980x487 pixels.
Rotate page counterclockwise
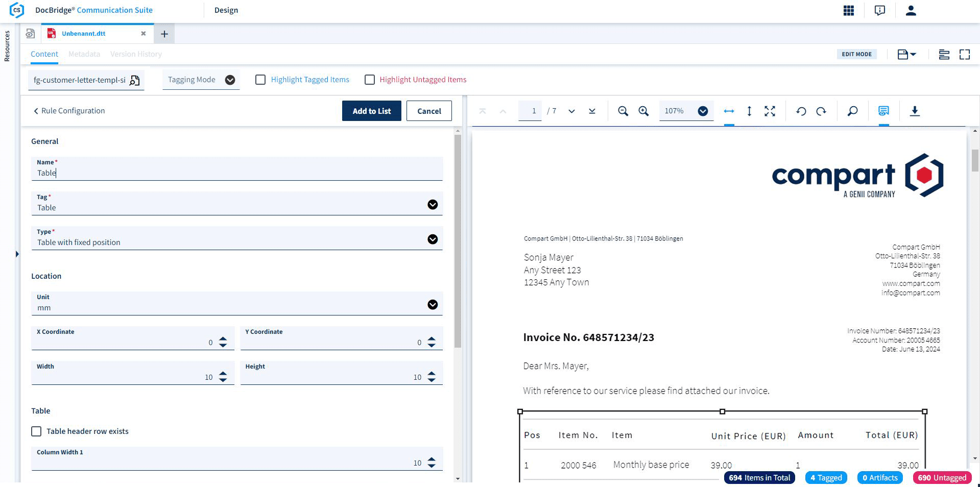[801, 111]
